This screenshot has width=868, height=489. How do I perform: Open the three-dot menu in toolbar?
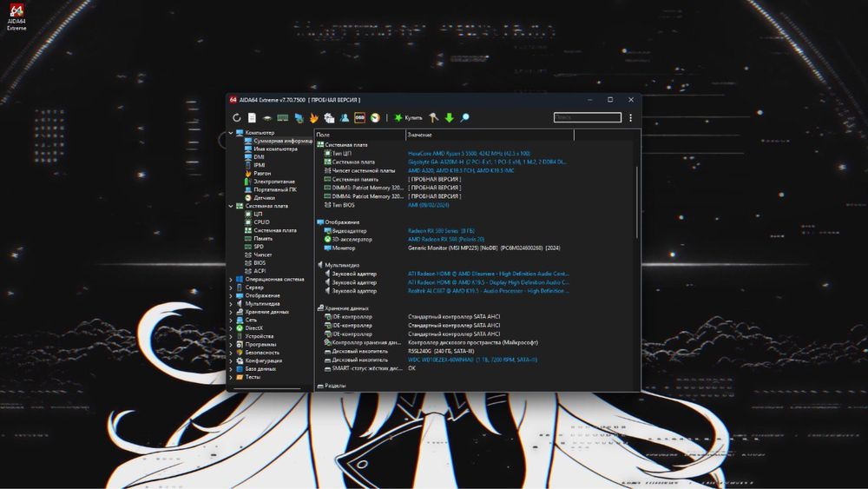(x=630, y=117)
